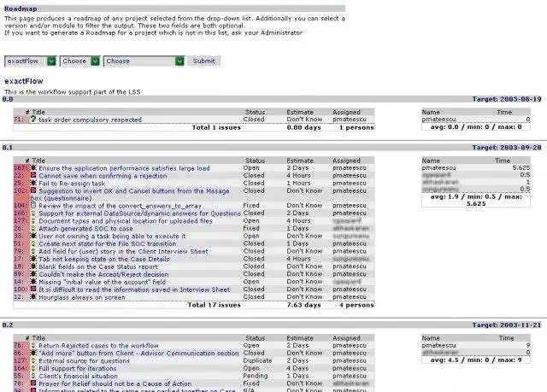The image size is (547, 392).
Task: Click lightbulb icon beside Client's financial situation
Action: [33, 376]
